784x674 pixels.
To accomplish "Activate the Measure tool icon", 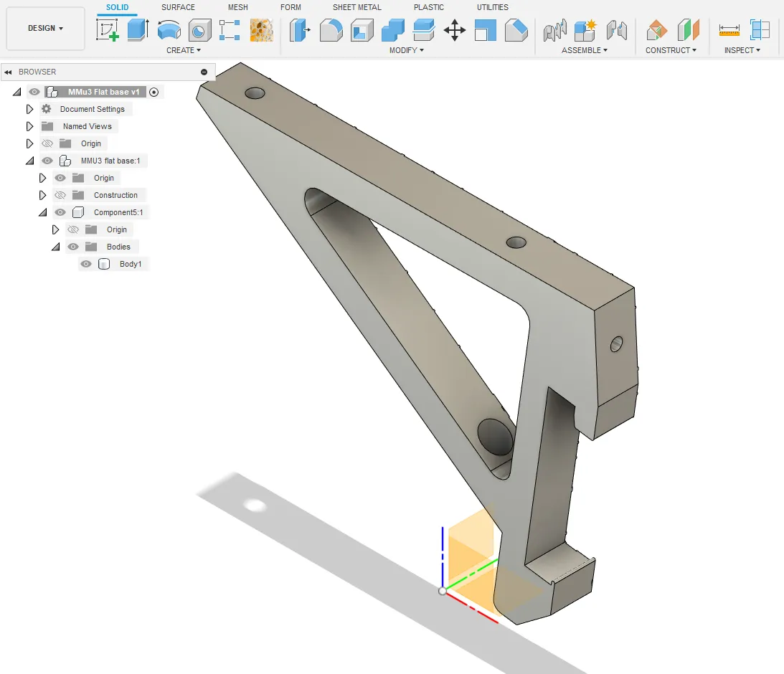I will pos(729,30).
